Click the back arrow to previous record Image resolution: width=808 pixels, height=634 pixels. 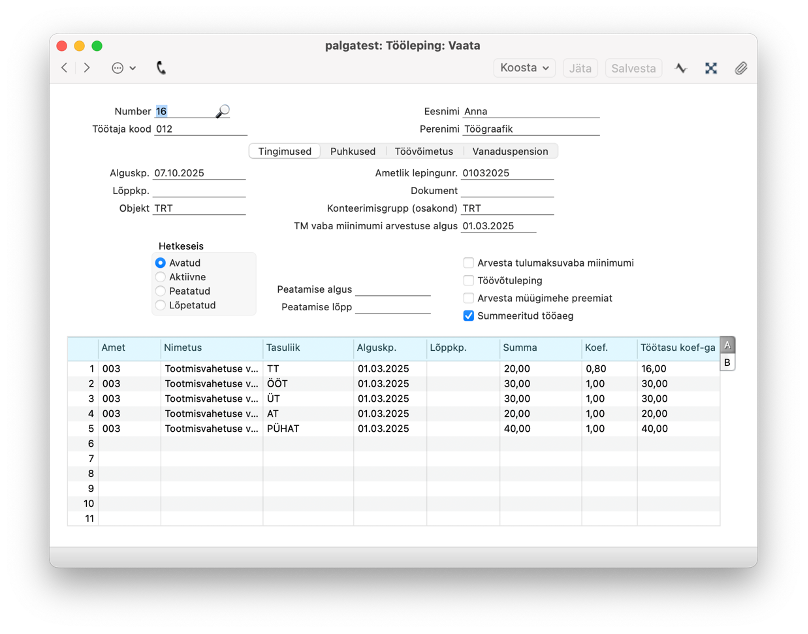click(65, 68)
